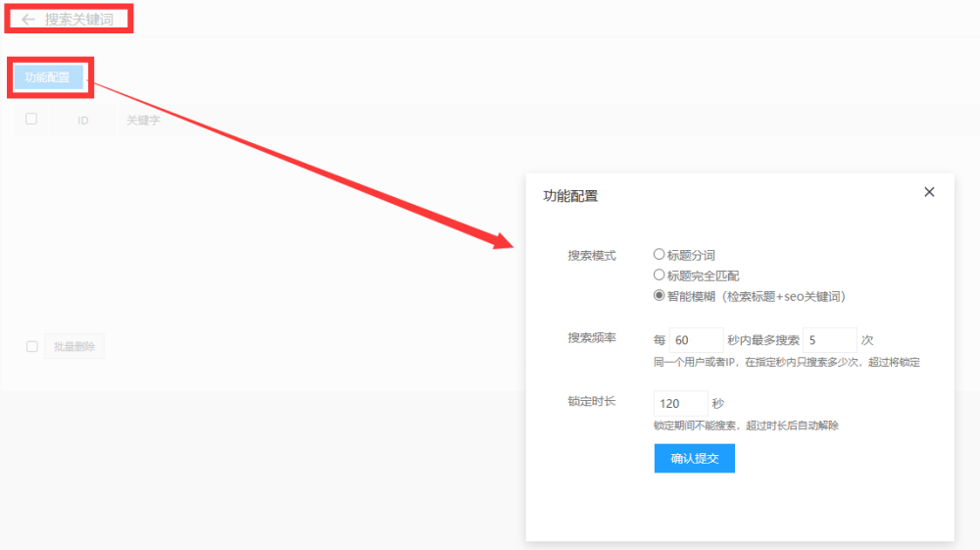Submit with the 确认提交 button
The height and width of the screenshot is (550, 980).
(695, 458)
